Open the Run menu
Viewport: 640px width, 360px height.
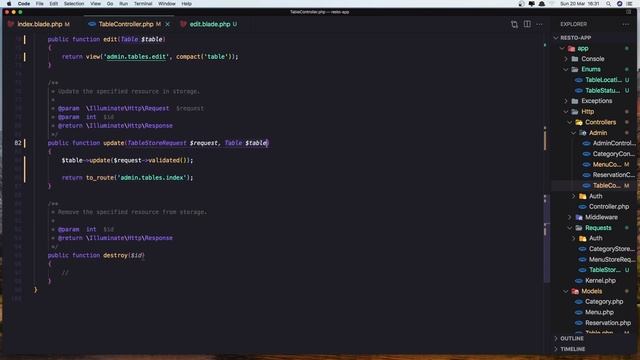(x=123, y=4)
